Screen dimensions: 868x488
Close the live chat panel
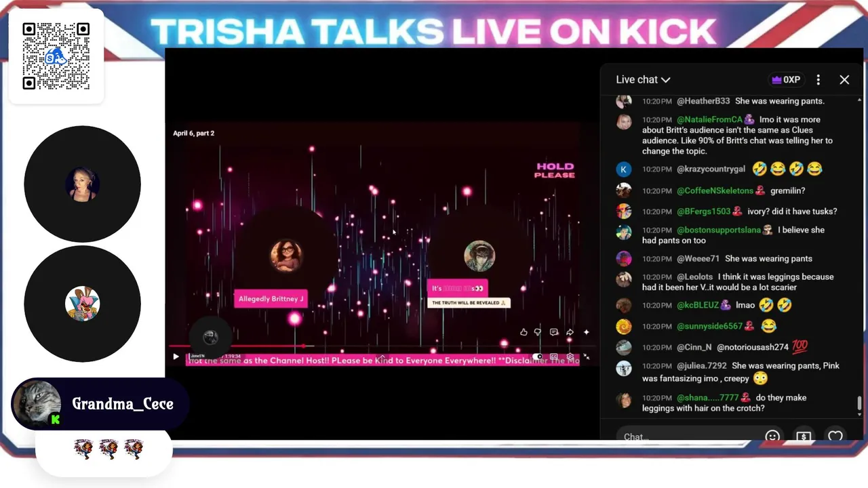[844, 79]
